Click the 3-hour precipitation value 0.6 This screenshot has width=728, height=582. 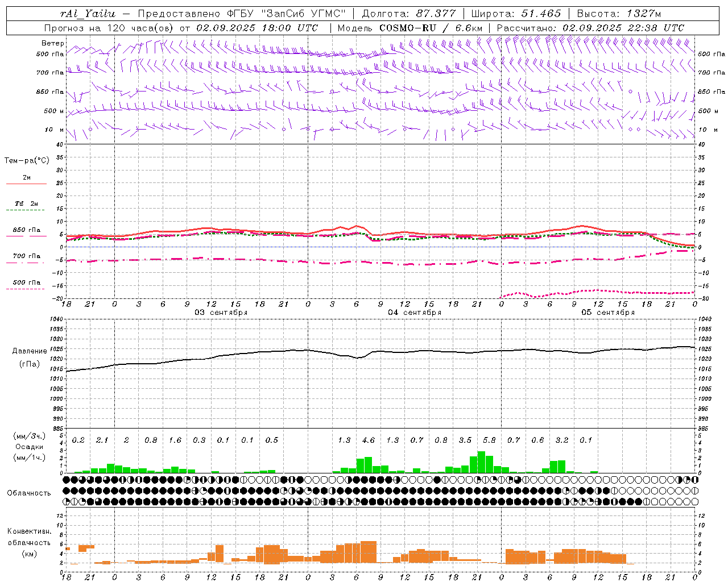[x=537, y=440]
